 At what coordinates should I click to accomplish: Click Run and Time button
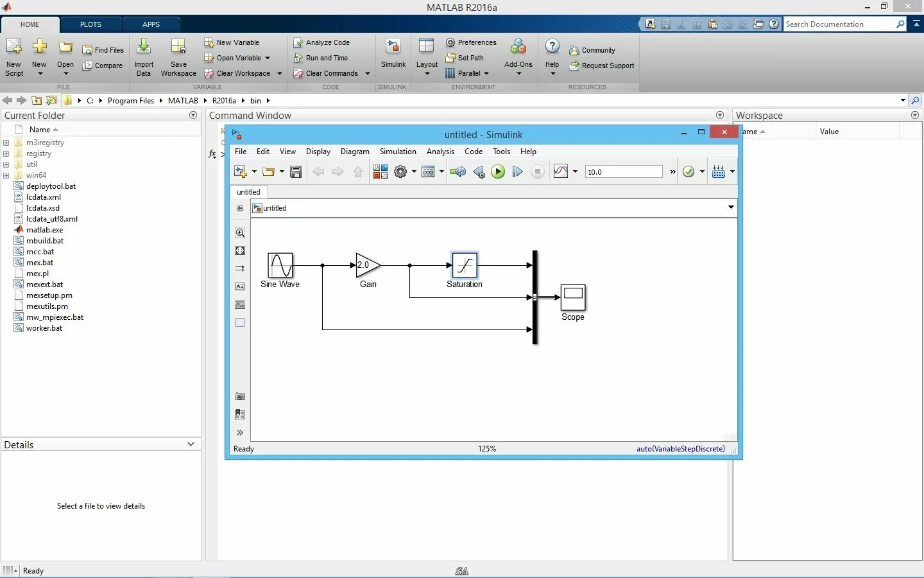[x=320, y=58]
